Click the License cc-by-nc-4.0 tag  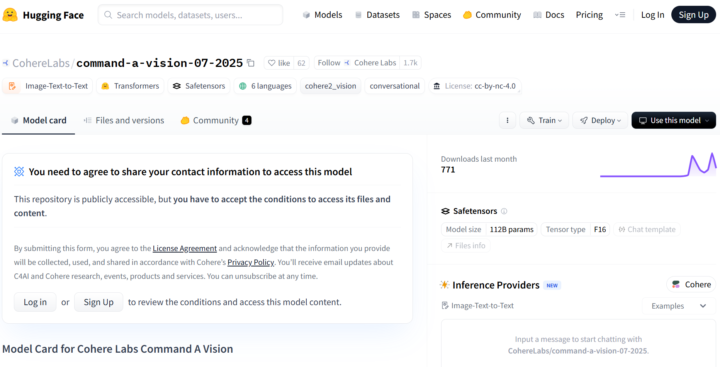pos(474,86)
